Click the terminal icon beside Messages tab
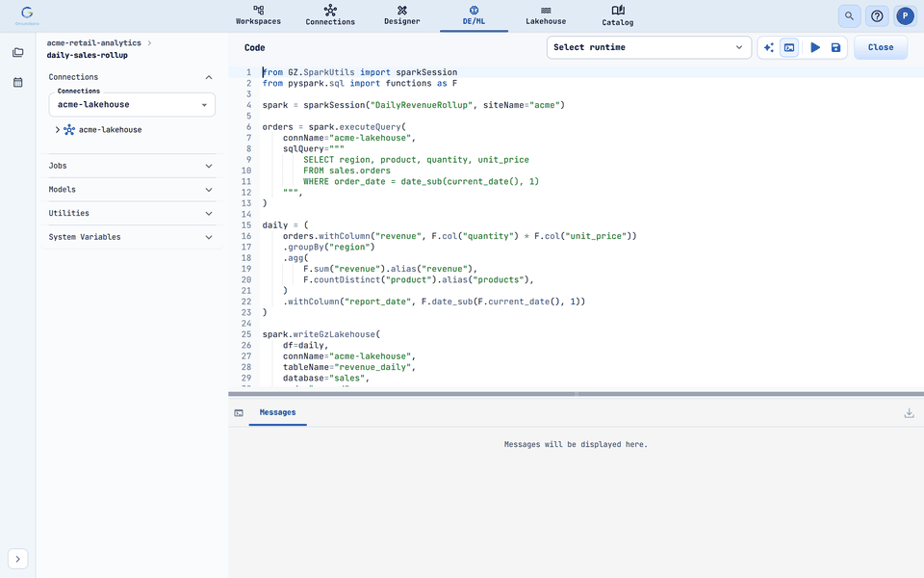Viewport: 924px width, 578px height. tap(239, 413)
